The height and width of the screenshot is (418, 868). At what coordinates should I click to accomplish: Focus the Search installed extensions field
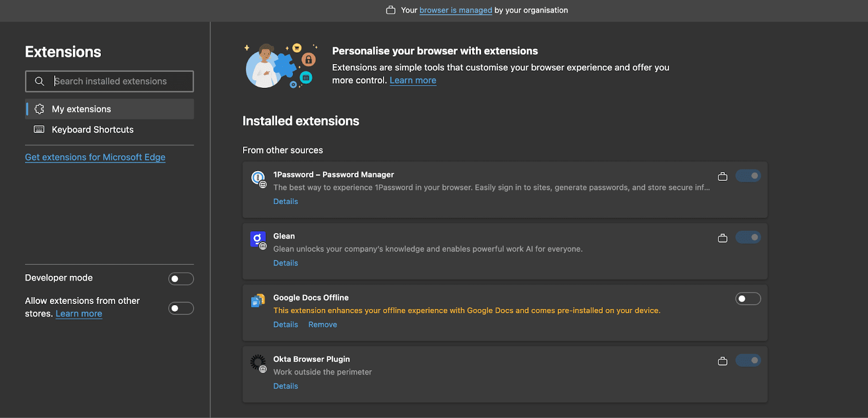119,81
